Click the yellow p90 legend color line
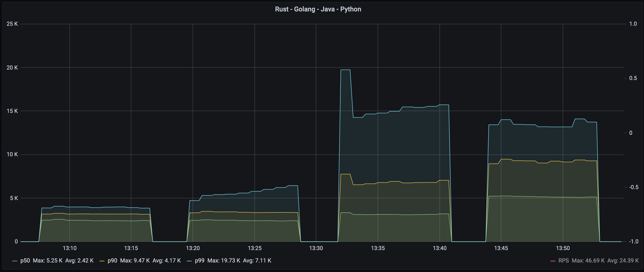The image size is (644, 272). 102,261
